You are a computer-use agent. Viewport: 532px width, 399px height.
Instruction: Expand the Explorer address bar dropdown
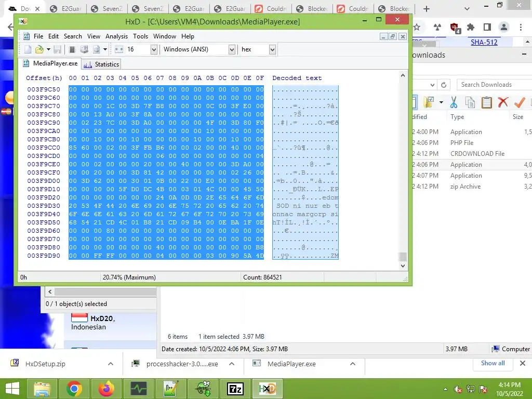tap(432, 85)
